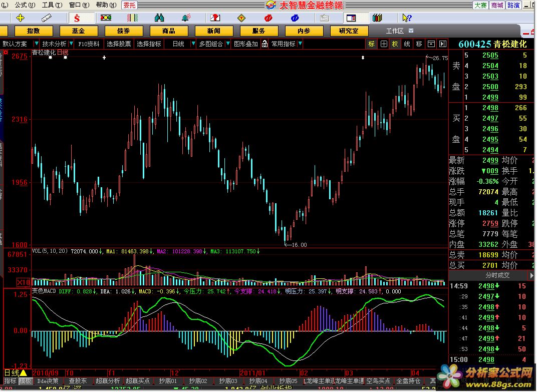
Task: Click the red round i icon
Action: (268, 18)
